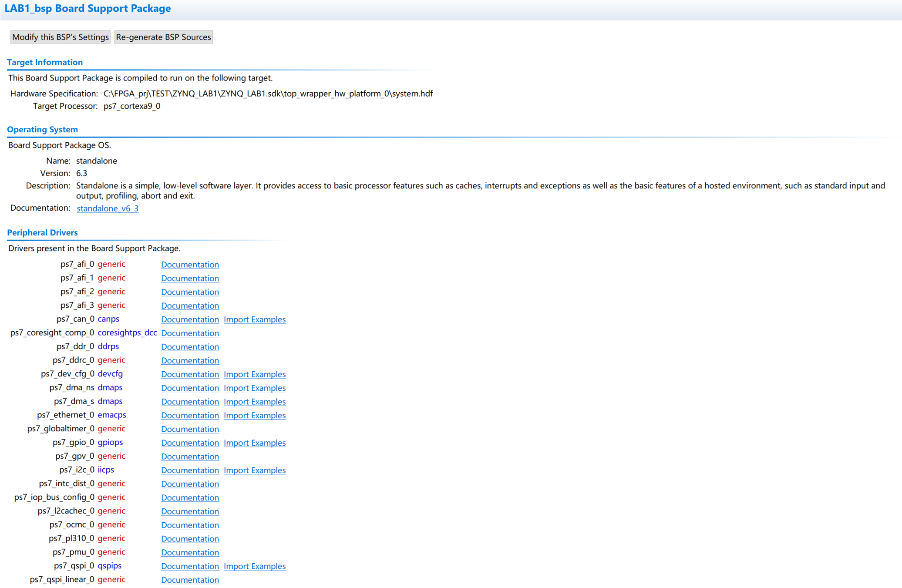Open Documentation for ps7_coresight_comp_0
The width and height of the screenshot is (902, 588).
click(x=190, y=333)
